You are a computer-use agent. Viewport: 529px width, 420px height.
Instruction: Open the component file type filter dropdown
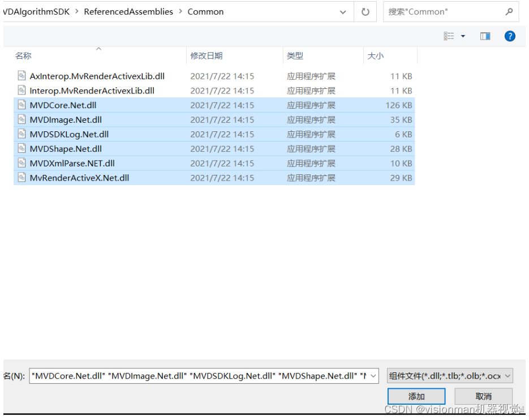coord(508,376)
